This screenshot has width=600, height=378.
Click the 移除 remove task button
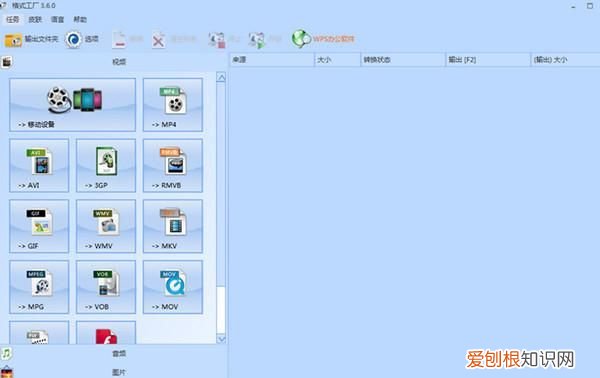[127, 39]
